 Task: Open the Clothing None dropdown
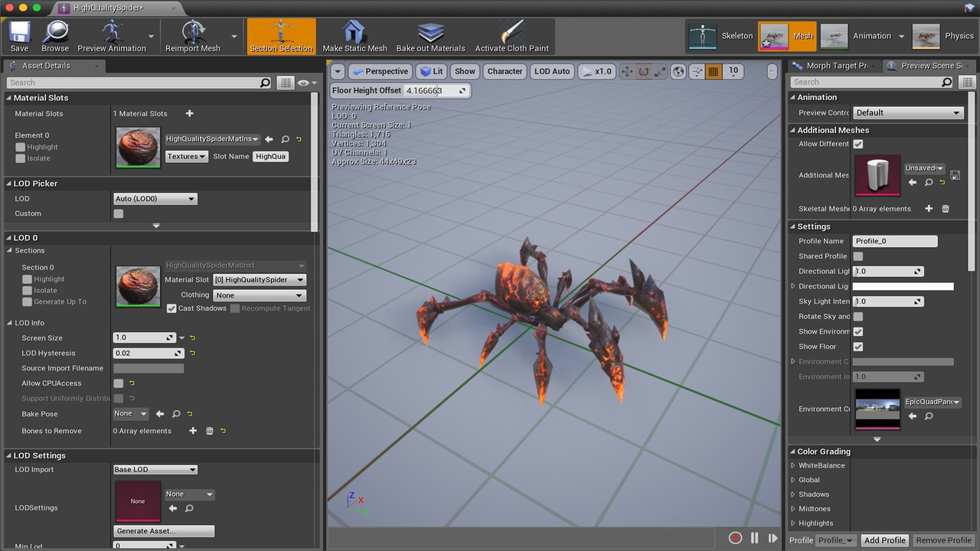tap(260, 295)
